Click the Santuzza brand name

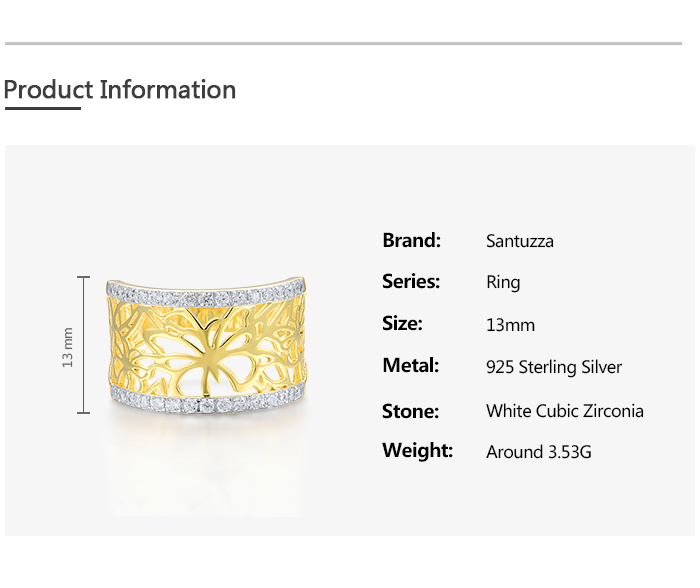click(519, 241)
